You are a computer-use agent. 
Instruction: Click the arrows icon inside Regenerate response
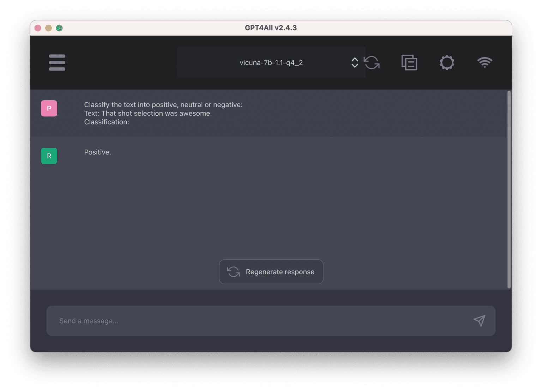233,272
